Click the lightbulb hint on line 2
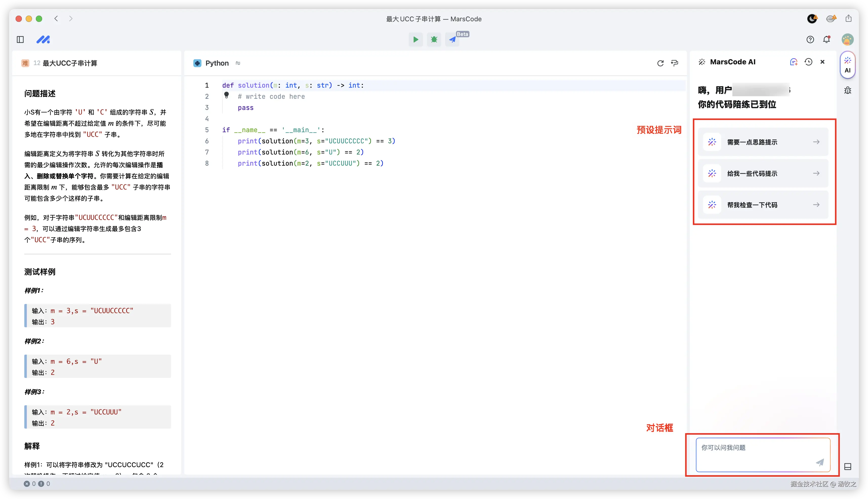Viewport: 868px width, 499px height. point(226,95)
